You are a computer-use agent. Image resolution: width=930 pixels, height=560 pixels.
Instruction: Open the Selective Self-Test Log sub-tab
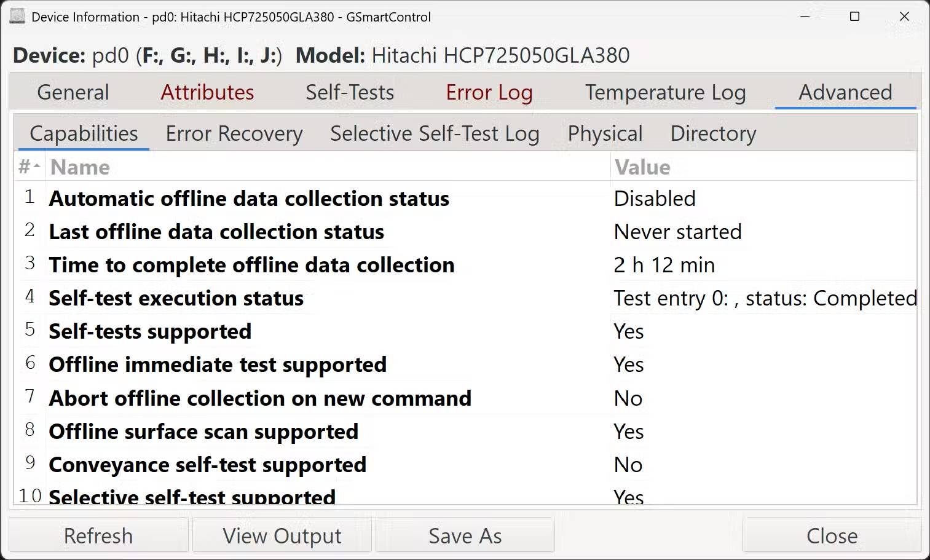(x=435, y=133)
